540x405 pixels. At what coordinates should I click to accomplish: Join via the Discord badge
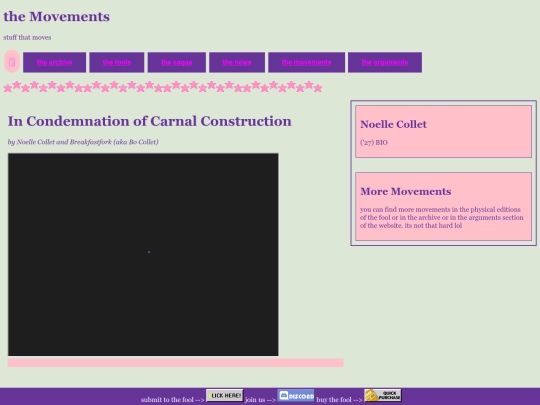coord(296,395)
